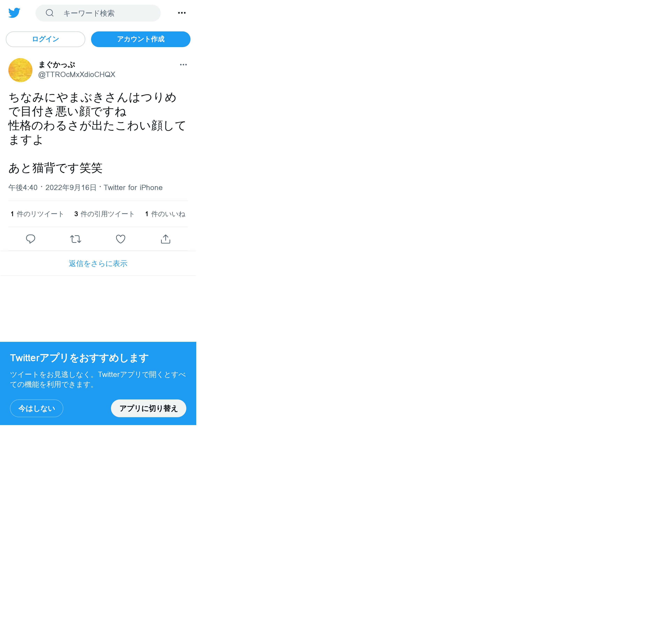Click the reply speech bubble icon
672x624 pixels.
31,239
